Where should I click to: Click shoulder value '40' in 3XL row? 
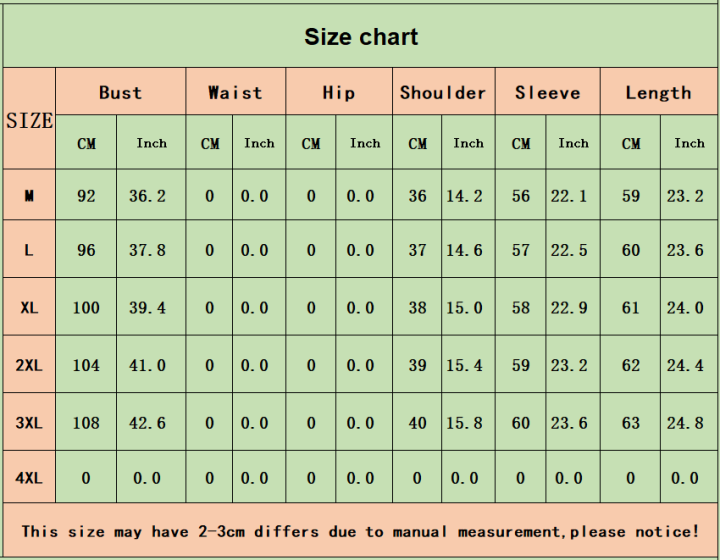[417, 423]
